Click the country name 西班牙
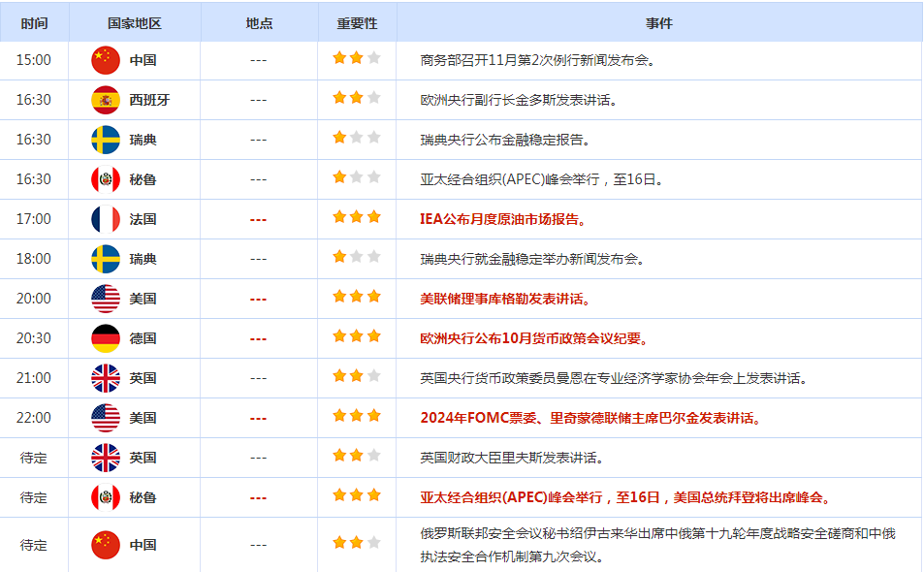The width and height of the screenshot is (924, 572). click(149, 100)
